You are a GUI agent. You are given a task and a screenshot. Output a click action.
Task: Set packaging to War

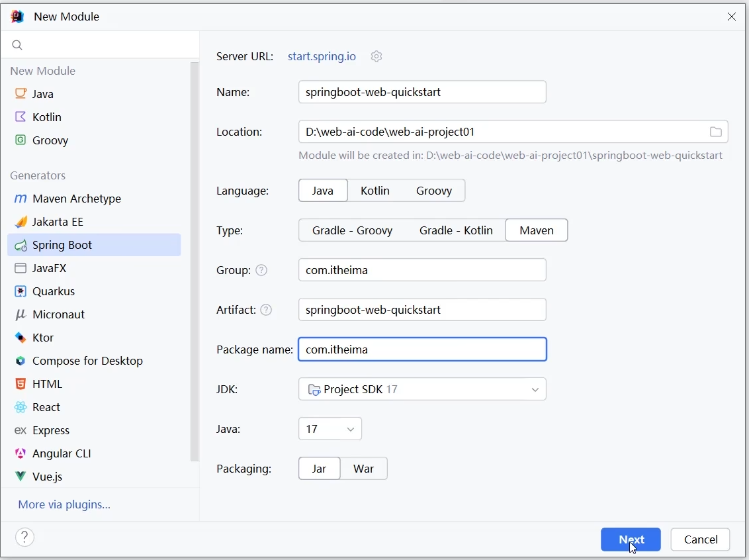(363, 469)
